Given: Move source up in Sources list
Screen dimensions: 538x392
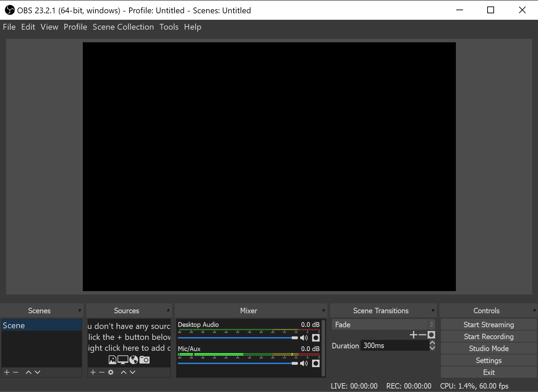Looking at the screenshot, I should [124, 372].
